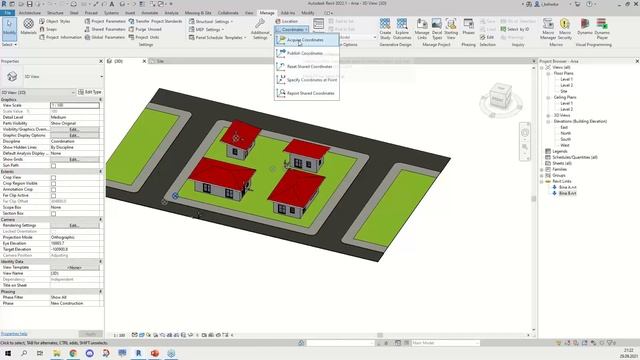Viewport: 640px width, 360px height.
Task: Click Edit for Graphic Display Options
Action: point(74,135)
